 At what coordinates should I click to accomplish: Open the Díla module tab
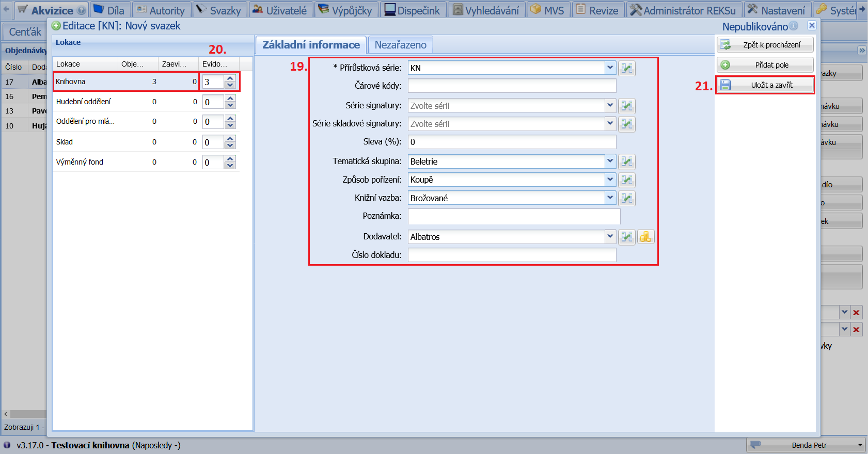[109, 10]
